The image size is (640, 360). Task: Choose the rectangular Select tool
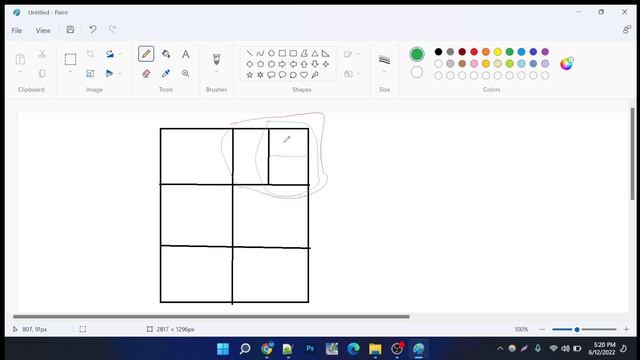click(x=70, y=59)
